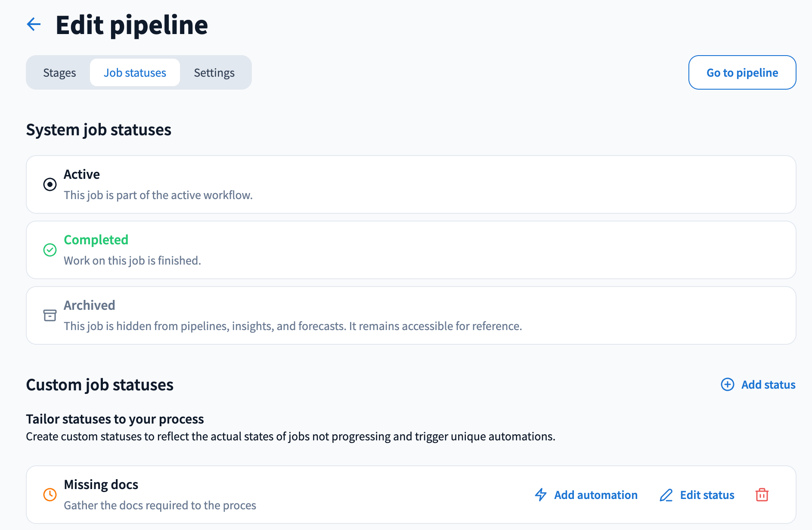Click the Go to pipeline button
Viewport: 812px width, 530px height.
click(x=742, y=72)
